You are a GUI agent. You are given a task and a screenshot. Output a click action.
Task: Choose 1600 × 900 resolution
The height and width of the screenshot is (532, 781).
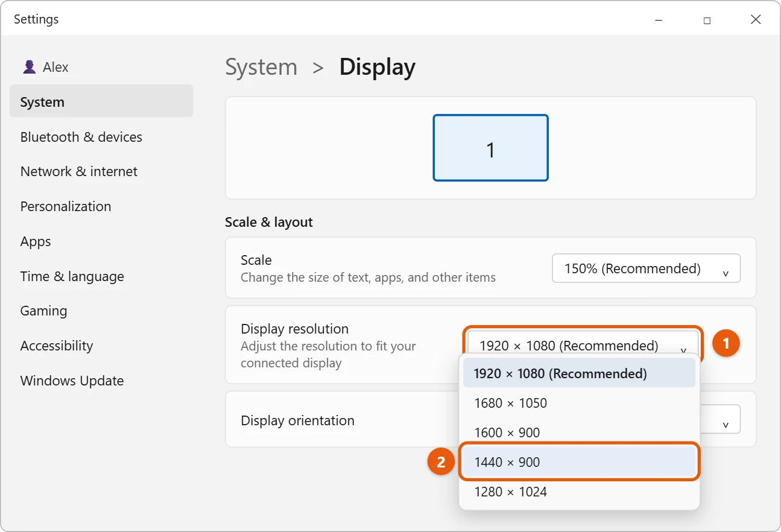579,432
